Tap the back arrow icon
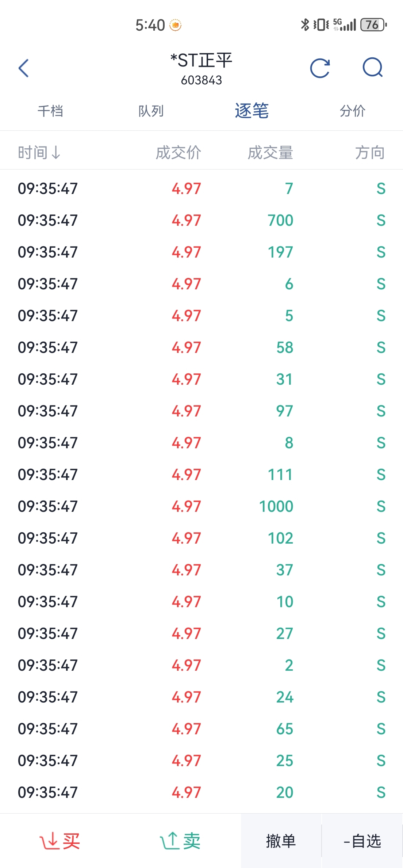Viewport: 403px width, 868px height. pos(24,68)
